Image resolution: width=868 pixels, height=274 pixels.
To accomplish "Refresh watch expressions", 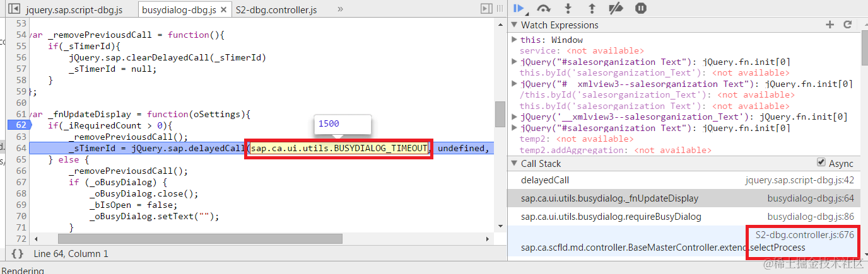I will click(x=847, y=25).
